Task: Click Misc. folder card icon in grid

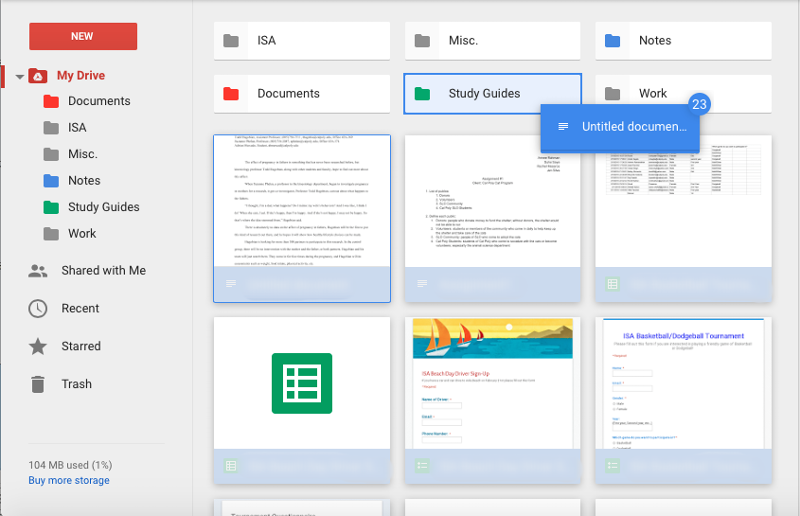Action: (x=422, y=41)
